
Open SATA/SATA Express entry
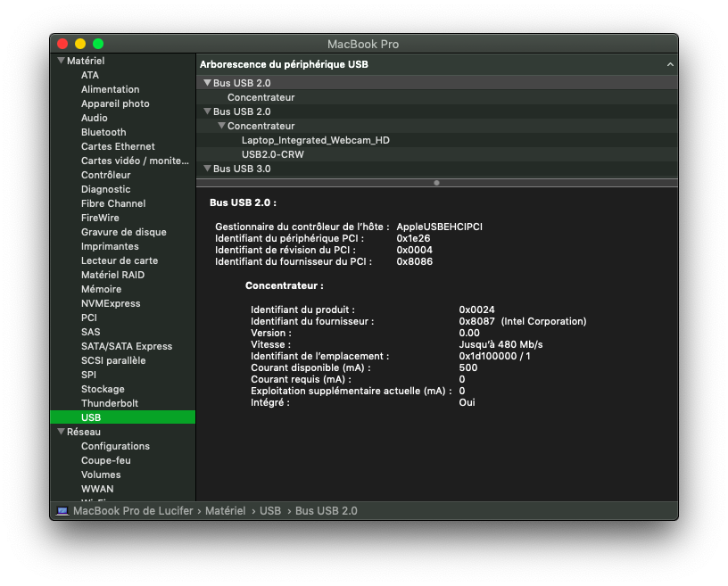point(127,346)
